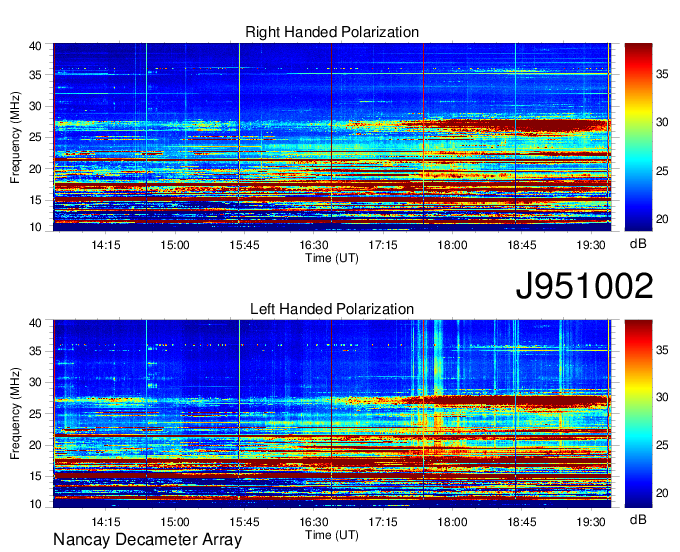This screenshot has width=680, height=552.
Task: Click the 20 value on Left Handed colorbar
Action: [662, 493]
